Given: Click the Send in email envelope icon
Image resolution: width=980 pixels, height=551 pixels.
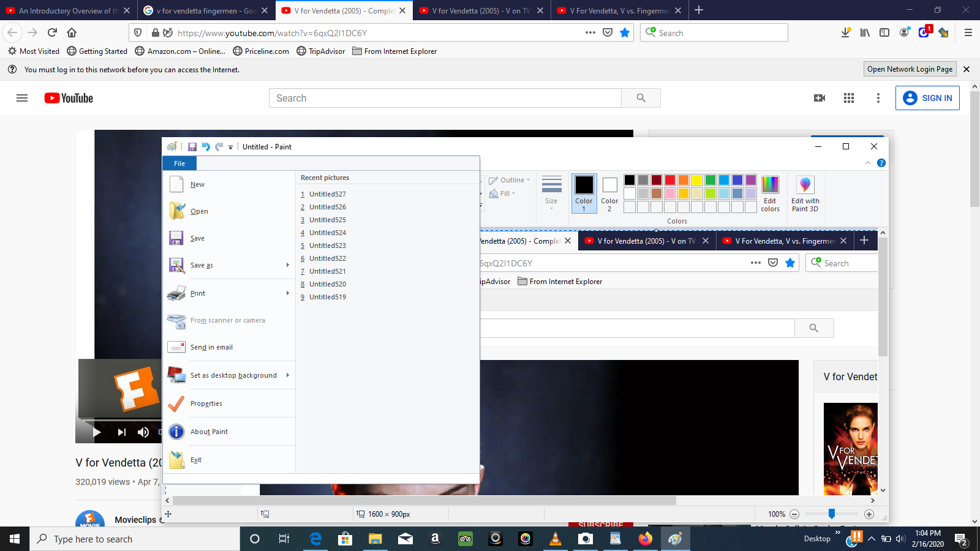Looking at the screenshot, I should 176,347.
